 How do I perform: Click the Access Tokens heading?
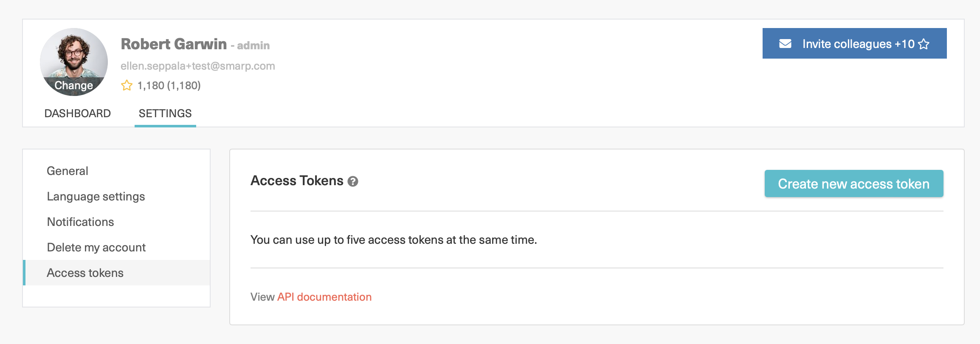[297, 181]
